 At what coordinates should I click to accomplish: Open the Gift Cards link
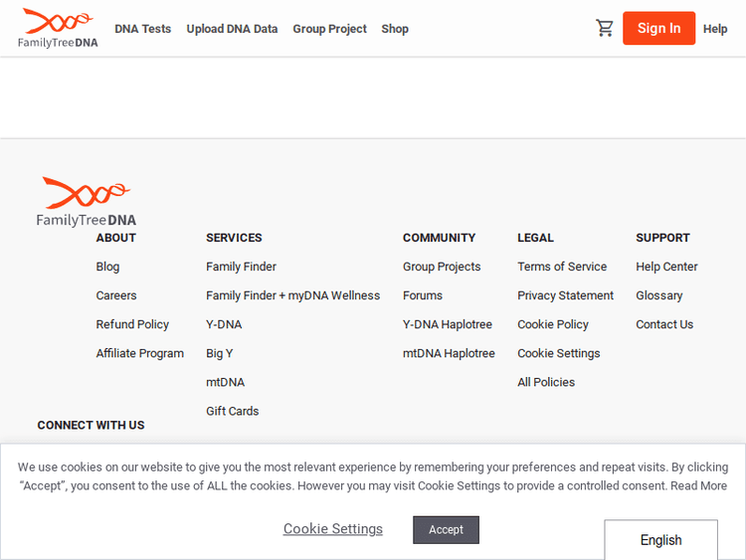pyautogui.click(x=232, y=411)
